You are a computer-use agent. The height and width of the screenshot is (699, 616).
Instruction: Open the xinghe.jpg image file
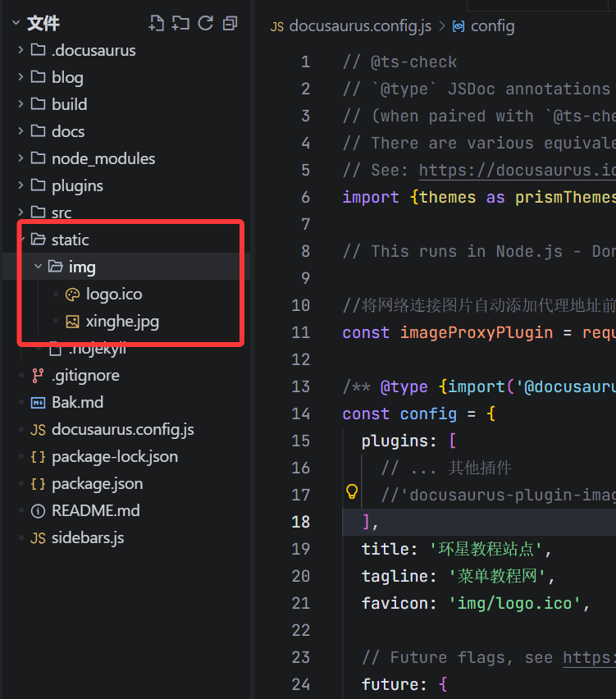point(122,321)
